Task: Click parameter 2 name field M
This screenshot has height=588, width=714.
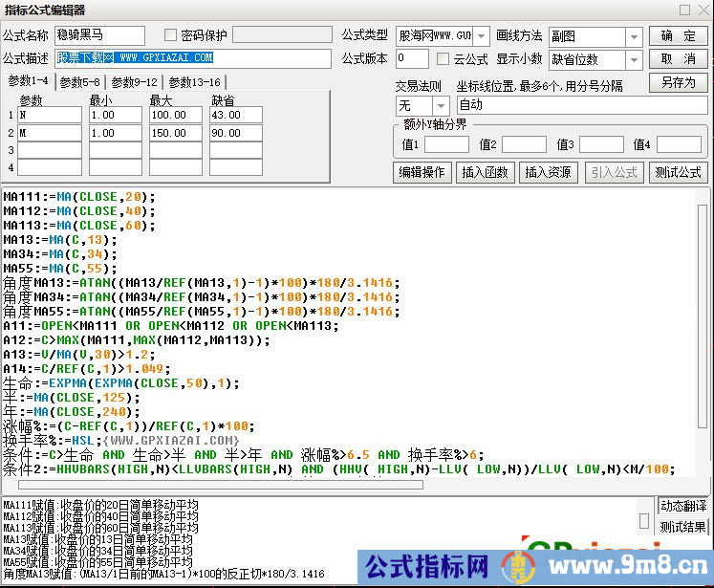Action: click(x=50, y=133)
